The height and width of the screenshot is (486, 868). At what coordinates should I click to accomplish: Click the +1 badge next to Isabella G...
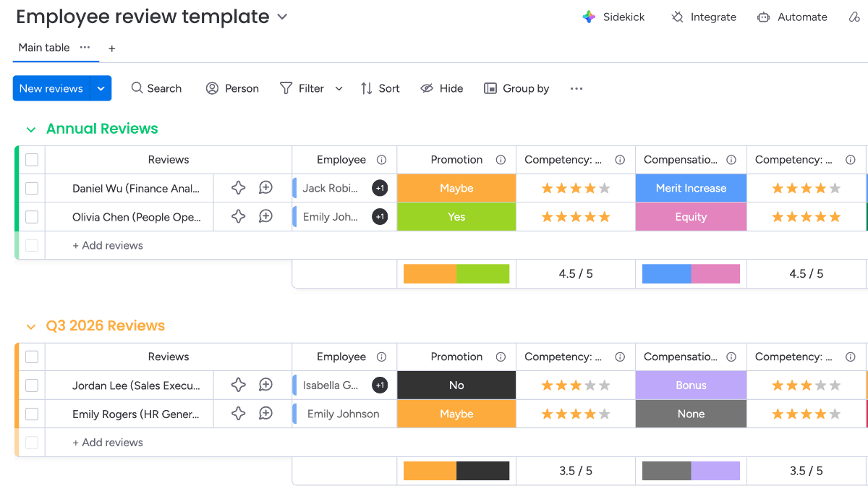point(380,385)
